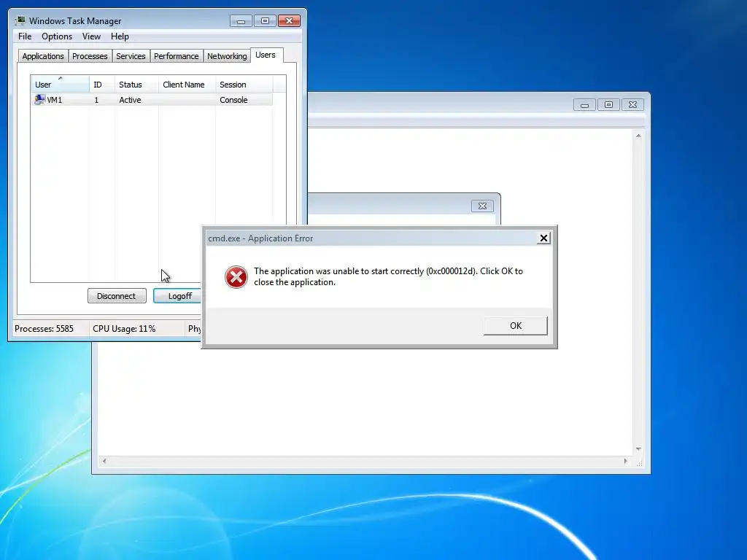Screen dimensions: 747x560
Task: Close the large background window
Action: 632,105
